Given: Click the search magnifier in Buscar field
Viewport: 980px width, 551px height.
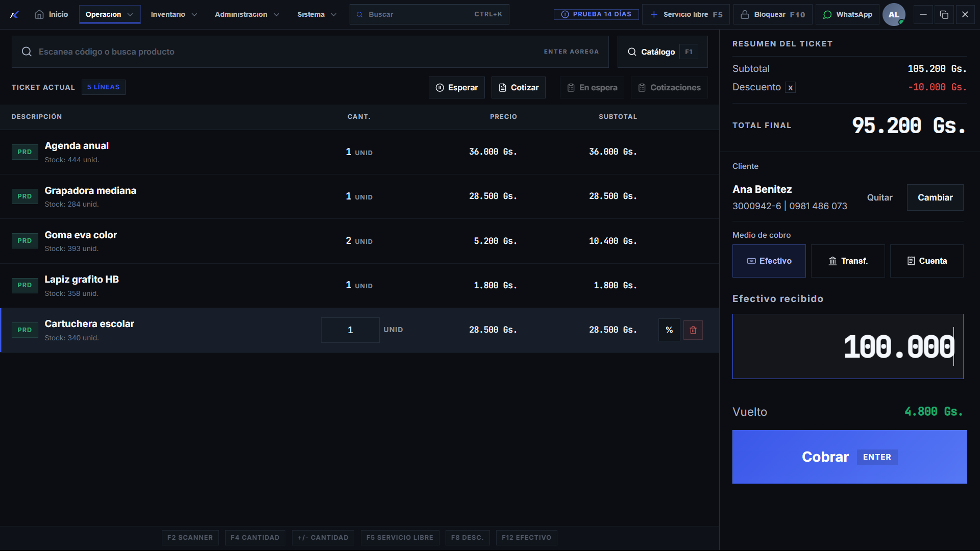Looking at the screenshot, I should (359, 14).
